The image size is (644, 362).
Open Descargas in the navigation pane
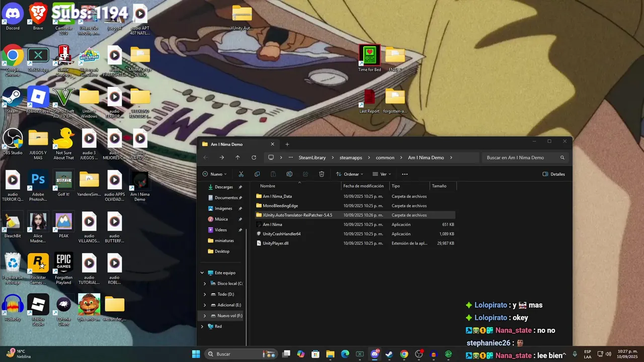pyautogui.click(x=224, y=187)
